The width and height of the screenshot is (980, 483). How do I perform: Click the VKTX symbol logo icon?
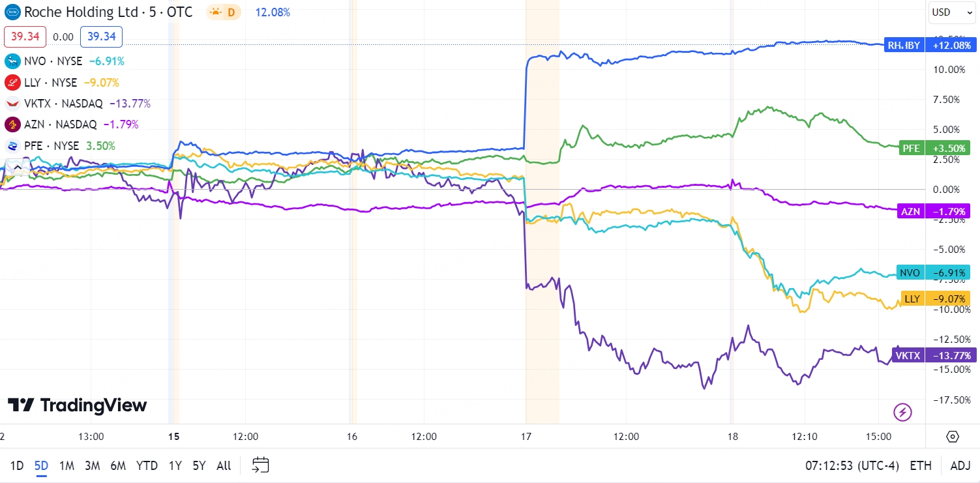(12, 103)
